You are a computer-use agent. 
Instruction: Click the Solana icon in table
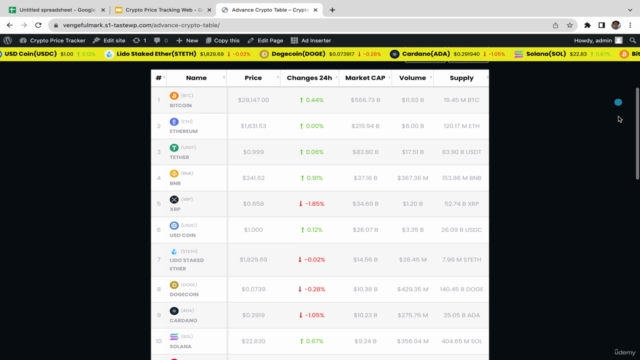(174, 337)
